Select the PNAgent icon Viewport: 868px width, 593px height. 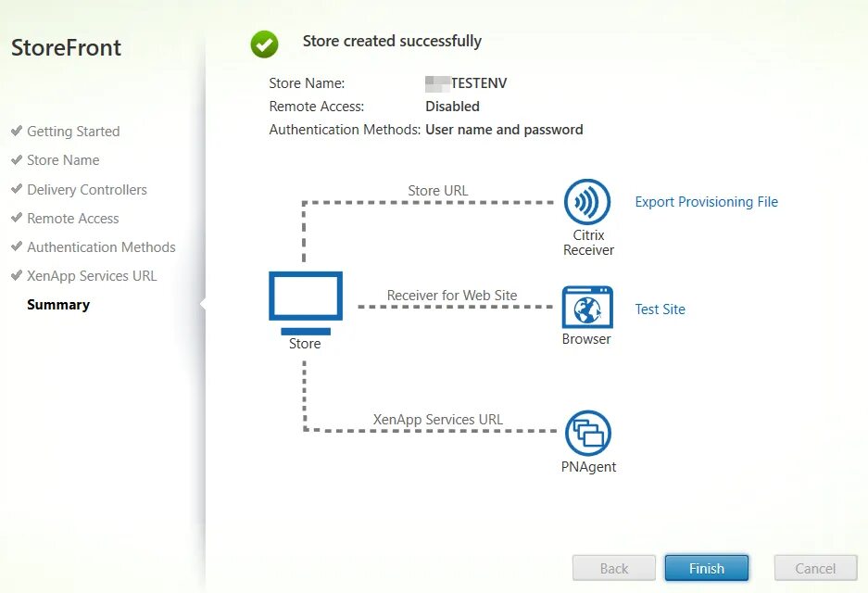588,434
